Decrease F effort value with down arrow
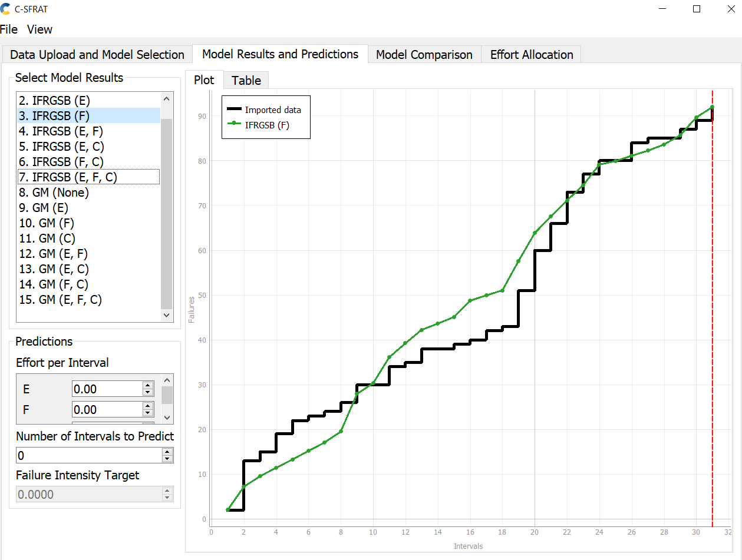Image resolution: width=742 pixels, height=560 pixels. tap(148, 413)
